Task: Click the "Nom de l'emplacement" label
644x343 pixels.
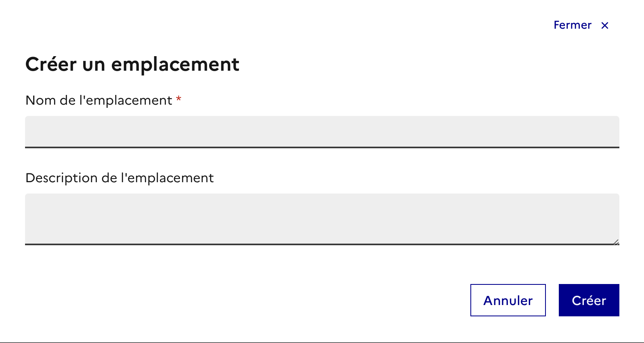Action: click(x=99, y=100)
